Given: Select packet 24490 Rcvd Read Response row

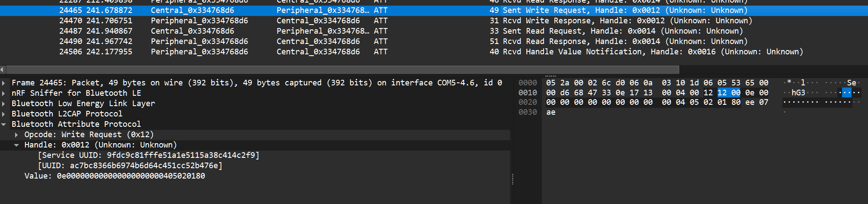Looking at the screenshot, I should pyautogui.click(x=434, y=41).
